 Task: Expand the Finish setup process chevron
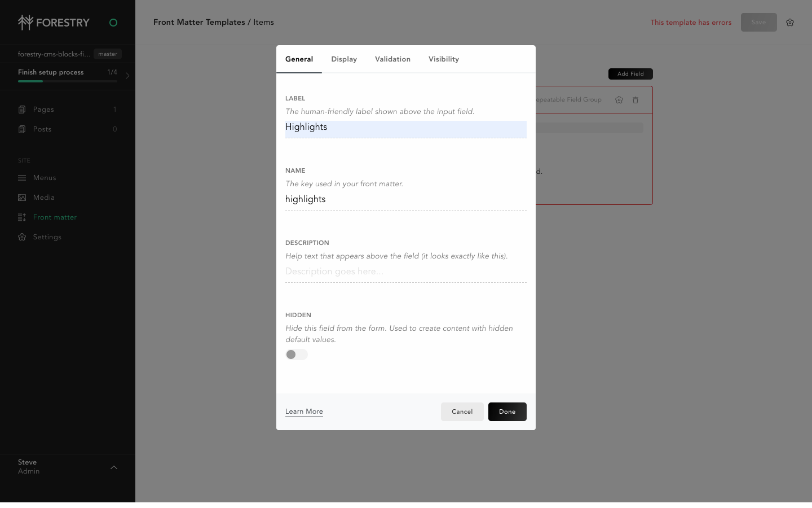tap(127, 76)
